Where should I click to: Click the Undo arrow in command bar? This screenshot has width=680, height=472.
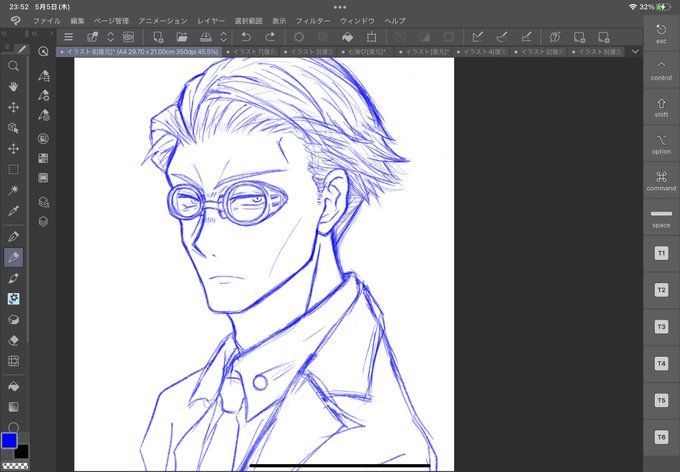click(x=246, y=37)
